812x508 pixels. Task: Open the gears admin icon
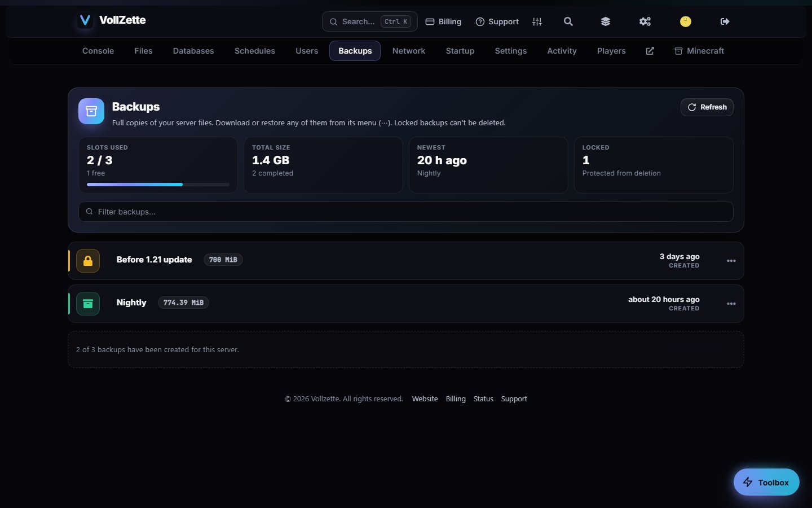645,21
